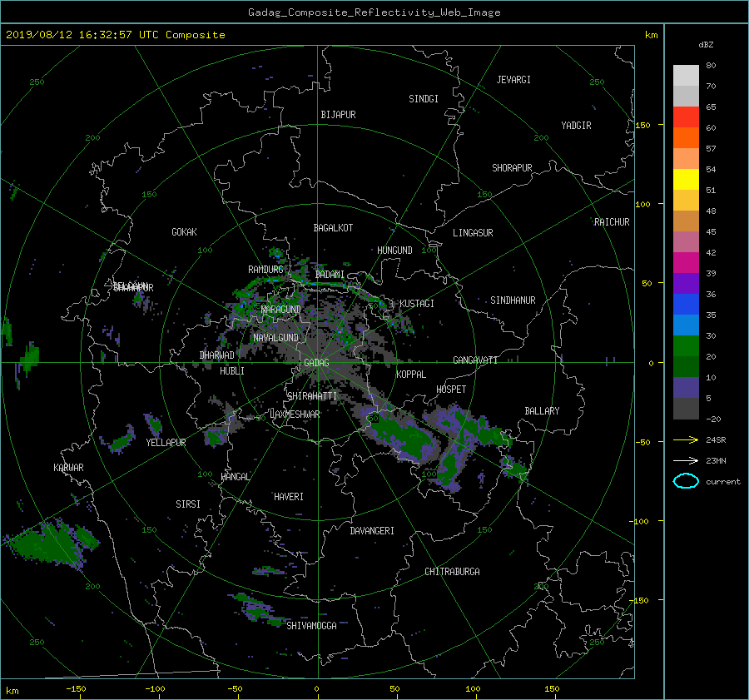Select the magenta 39-42 dBZ color swatch
The height and width of the screenshot is (700, 749).
(686, 262)
